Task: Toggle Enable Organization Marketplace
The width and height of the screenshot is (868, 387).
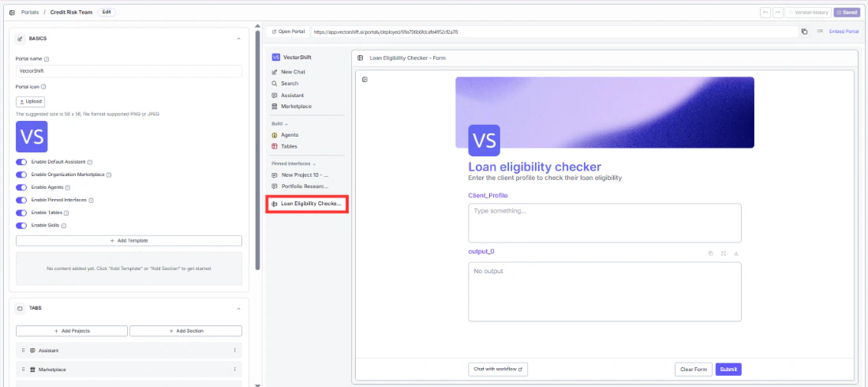Action: coord(21,175)
